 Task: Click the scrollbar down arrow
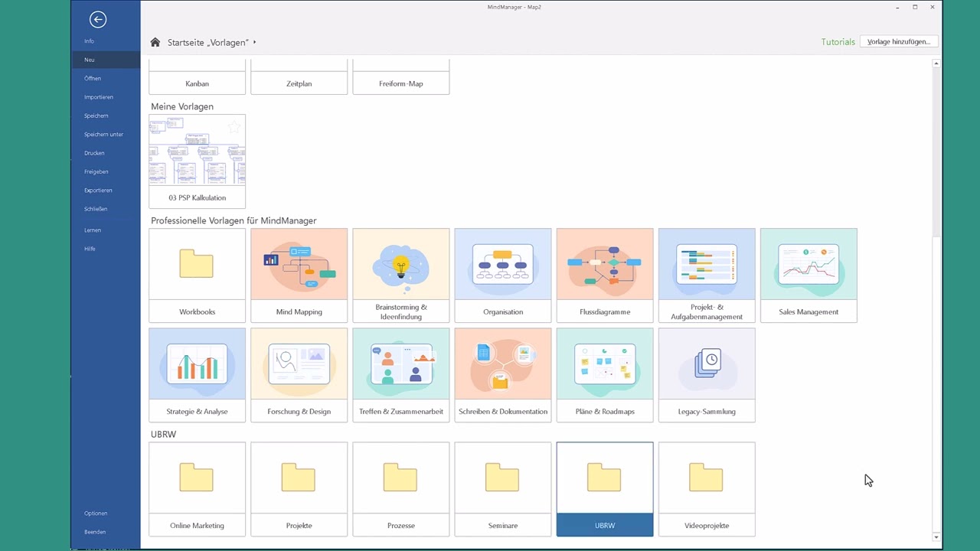click(x=936, y=537)
